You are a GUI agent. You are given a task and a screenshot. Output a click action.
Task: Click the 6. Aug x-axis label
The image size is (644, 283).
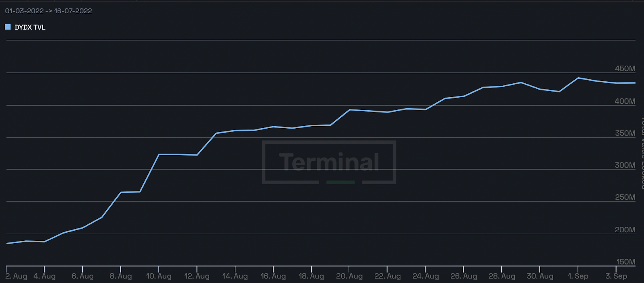[x=83, y=276]
